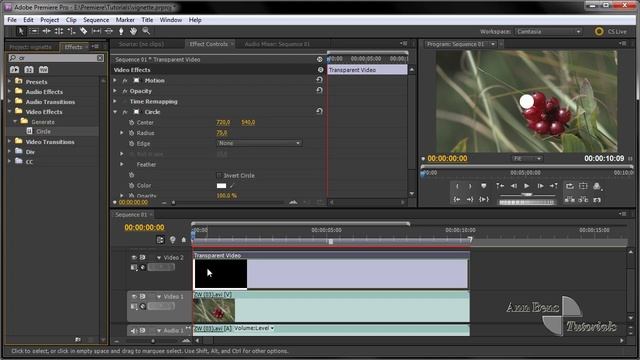
Task: Open the File menu
Action: tap(12, 20)
